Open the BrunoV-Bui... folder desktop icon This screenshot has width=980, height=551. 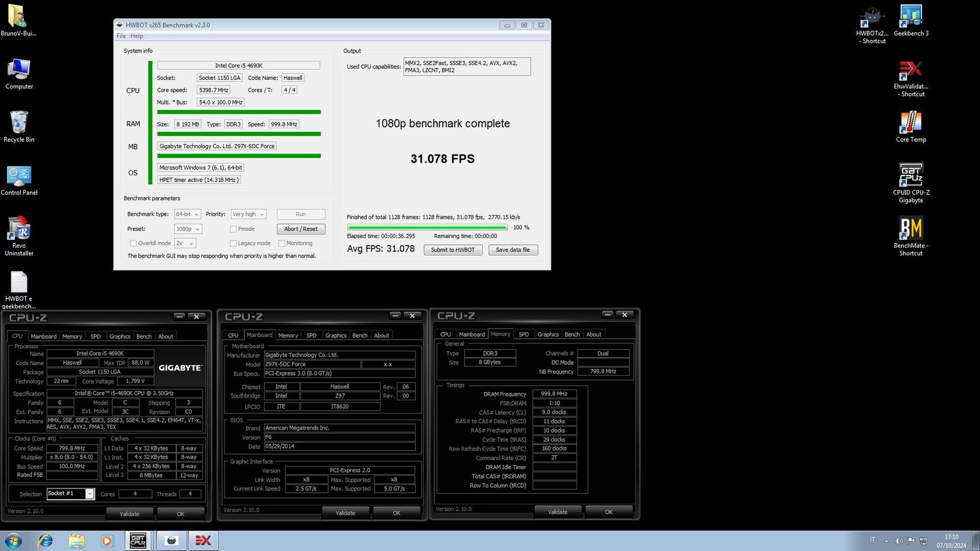tap(19, 20)
